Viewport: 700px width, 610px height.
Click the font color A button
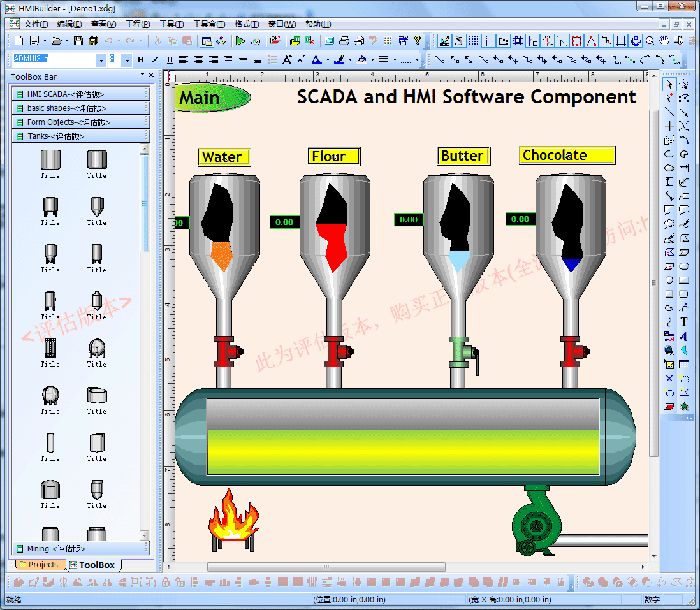click(x=316, y=60)
